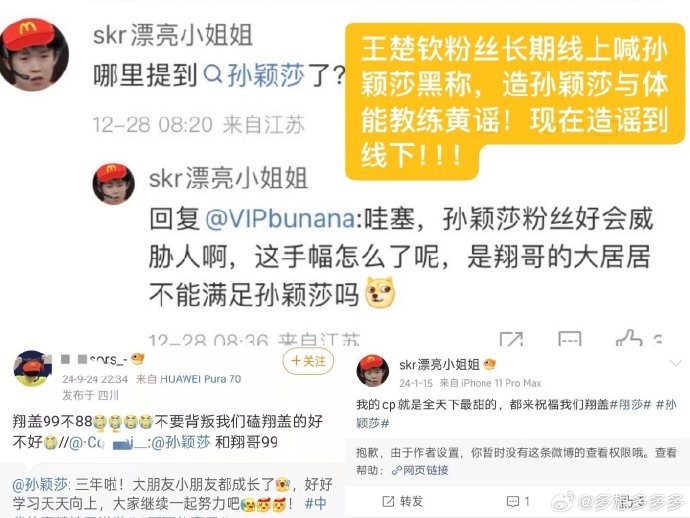Open the share icon under the reply

511,339
